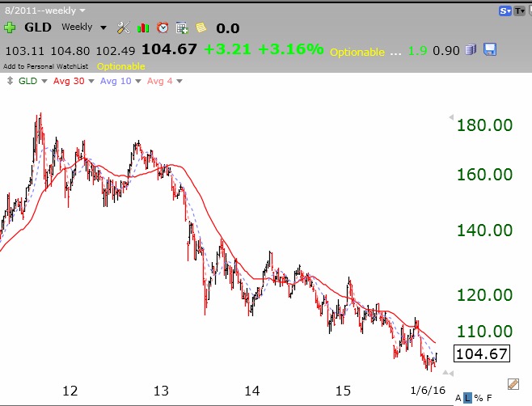Click the calendar grid with plus icon
This screenshot has height=406, width=532.
pos(182,27)
